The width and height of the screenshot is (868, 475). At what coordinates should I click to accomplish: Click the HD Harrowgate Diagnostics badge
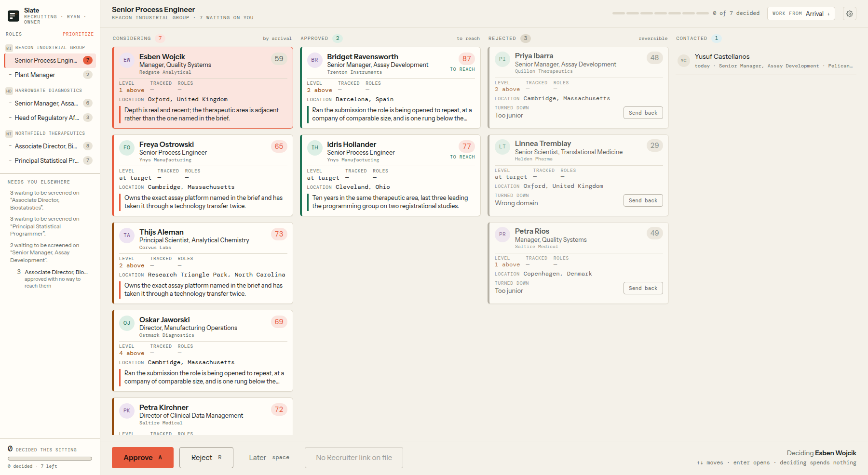[9, 91]
